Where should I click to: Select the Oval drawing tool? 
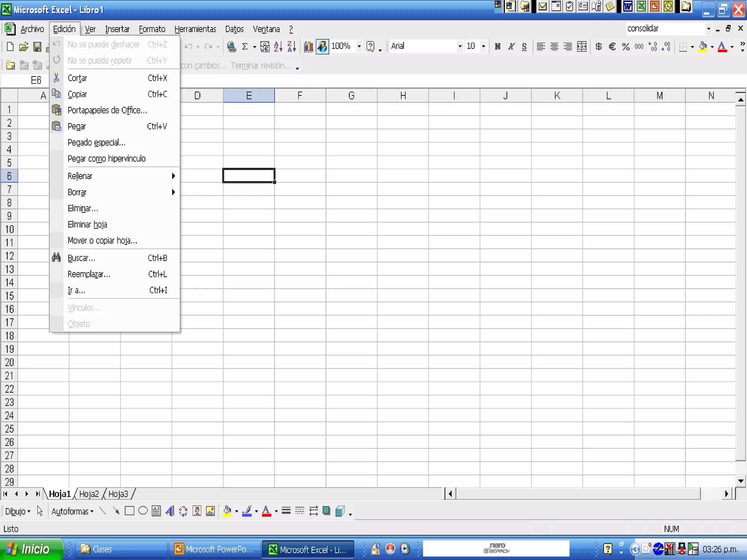coord(143,511)
